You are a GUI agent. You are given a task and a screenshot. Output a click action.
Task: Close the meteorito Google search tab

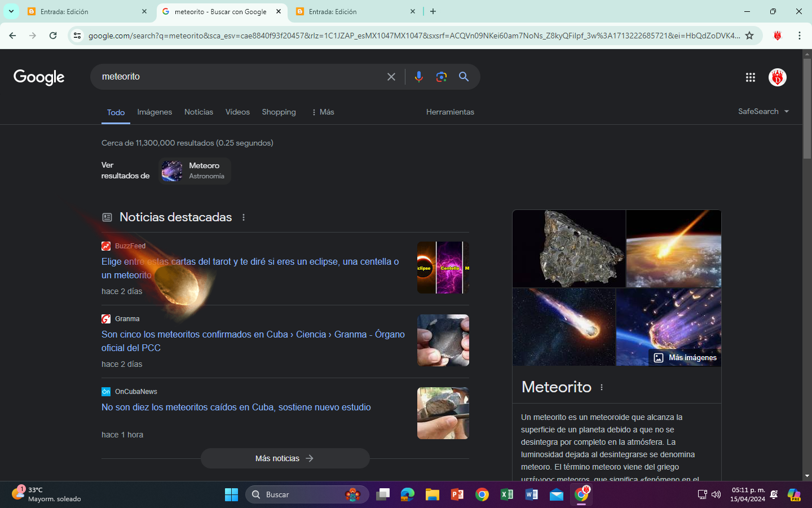coord(279,11)
